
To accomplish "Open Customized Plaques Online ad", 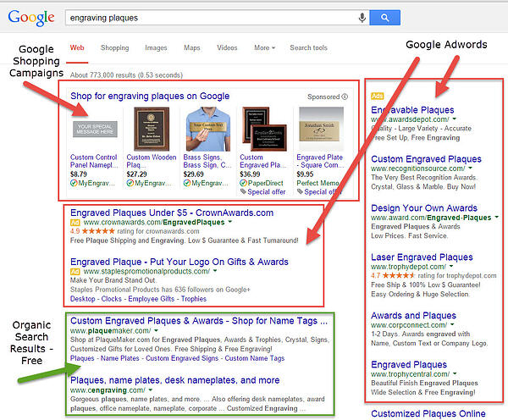I will pos(428,413).
